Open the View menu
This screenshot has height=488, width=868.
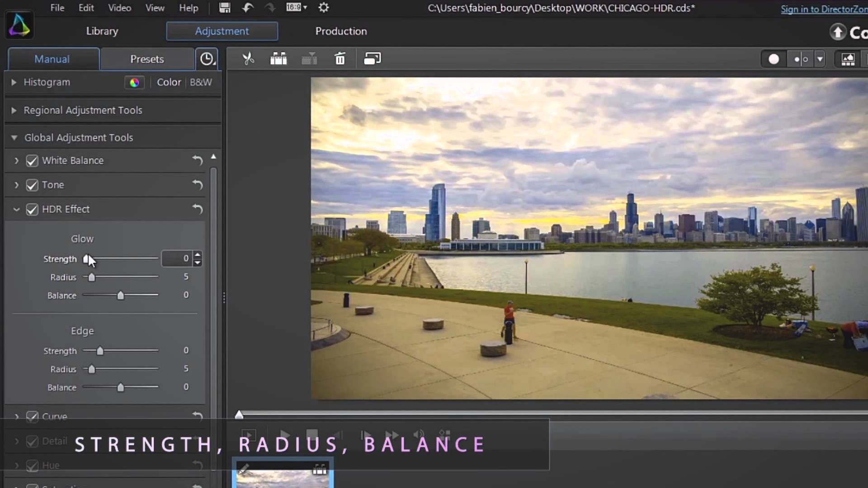click(155, 8)
